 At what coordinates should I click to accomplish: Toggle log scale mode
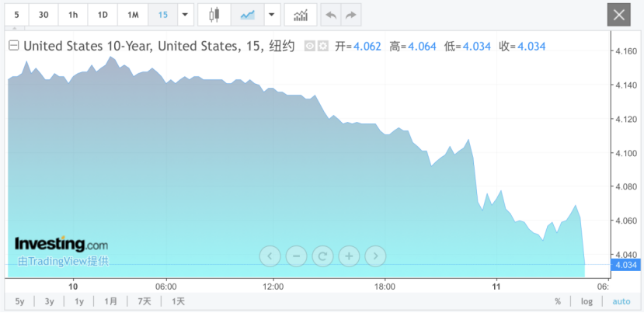pos(587,301)
